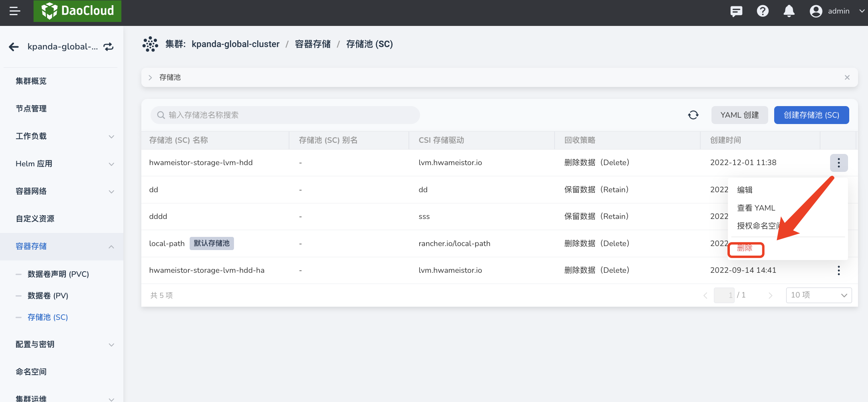Close the 存储池 info banner
Screen dimensions: 868x402
point(847,77)
